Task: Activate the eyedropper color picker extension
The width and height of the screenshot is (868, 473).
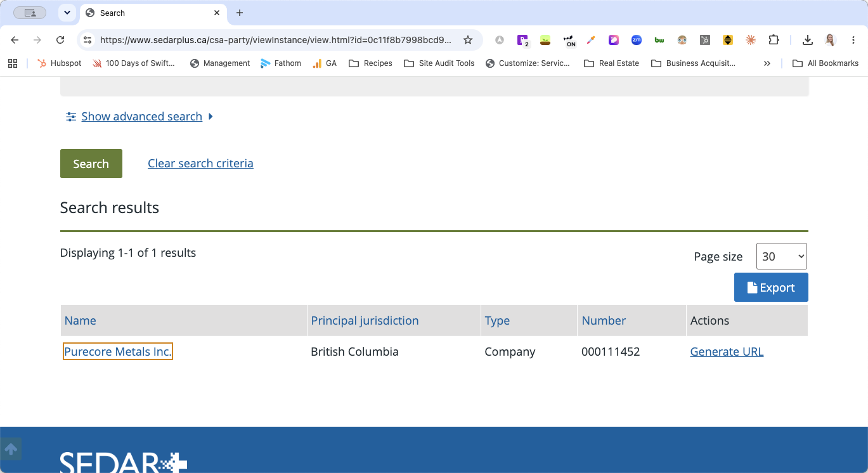Action: (591, 40)
